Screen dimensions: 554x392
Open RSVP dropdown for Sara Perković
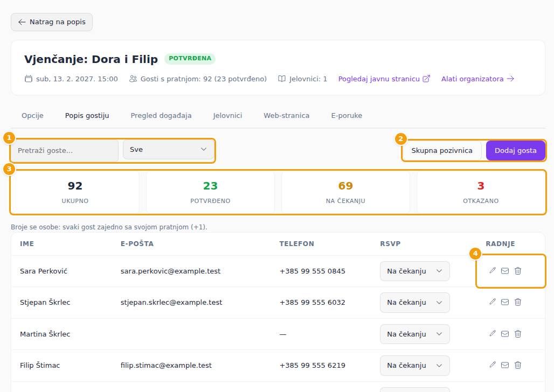pos(415,271)
